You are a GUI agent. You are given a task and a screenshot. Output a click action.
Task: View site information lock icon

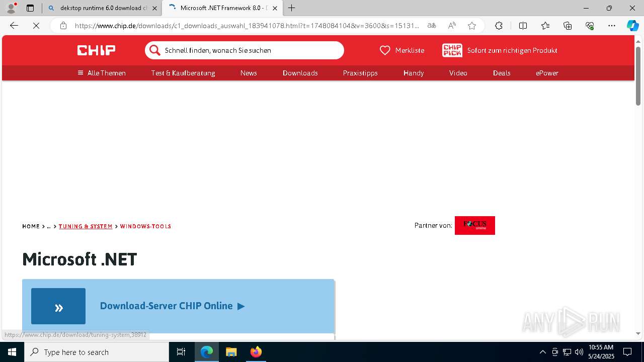coord(63,26)
